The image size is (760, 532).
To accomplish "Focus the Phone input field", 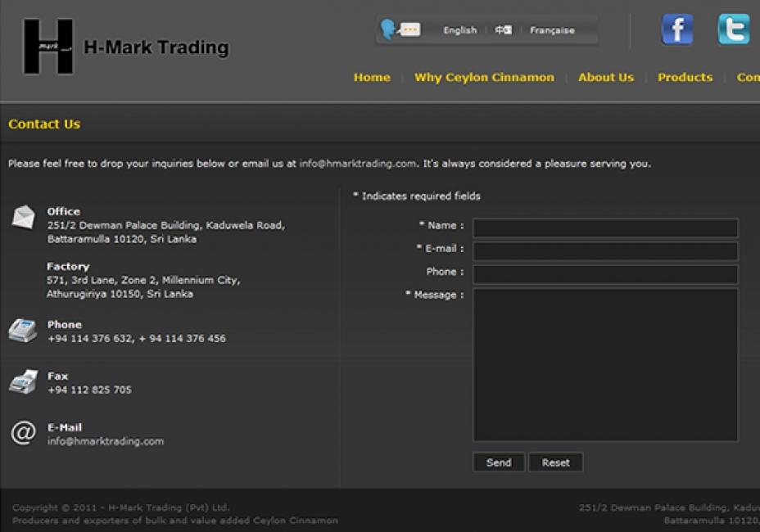I will coord(605,274).
